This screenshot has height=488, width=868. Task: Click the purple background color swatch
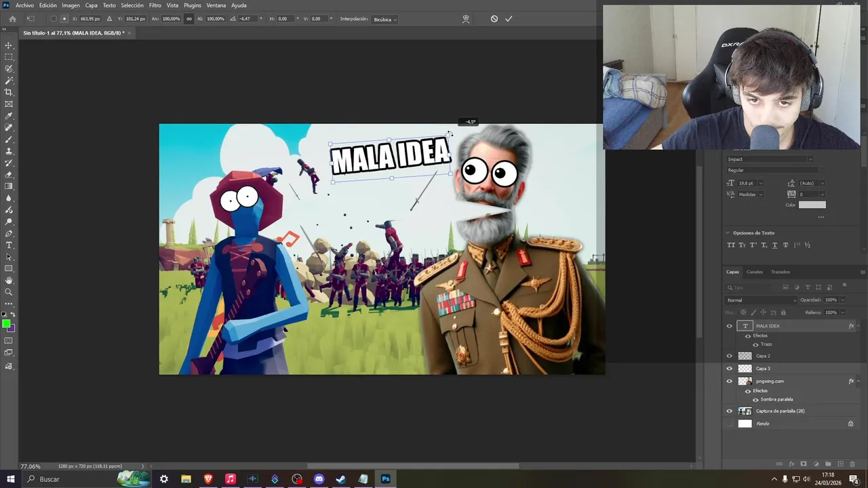point(12,328)
